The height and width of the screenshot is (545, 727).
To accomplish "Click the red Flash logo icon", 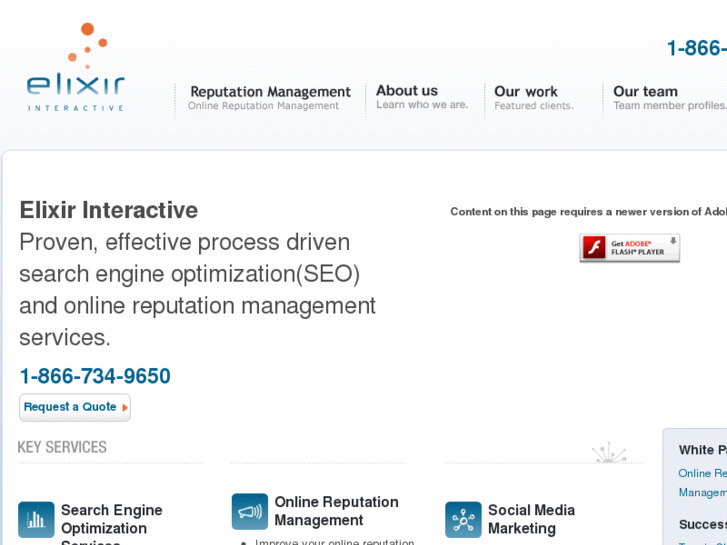I will (x=594, y=247).
